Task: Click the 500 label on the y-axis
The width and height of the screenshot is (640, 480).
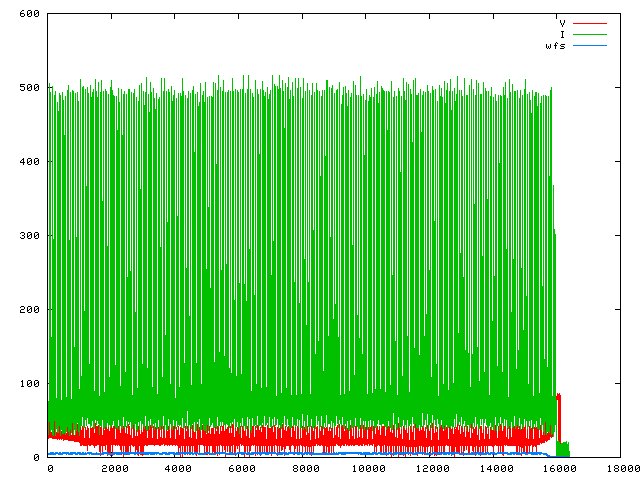Action: click(28, 88)
